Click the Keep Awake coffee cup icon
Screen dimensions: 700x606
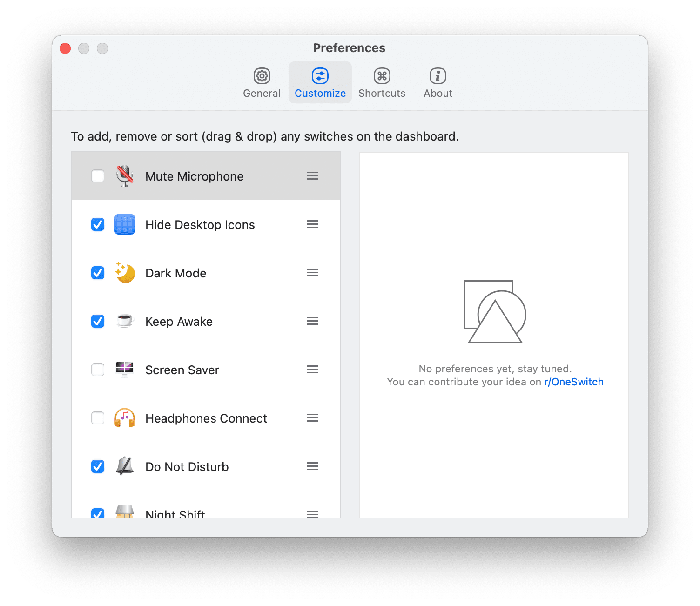125,321
